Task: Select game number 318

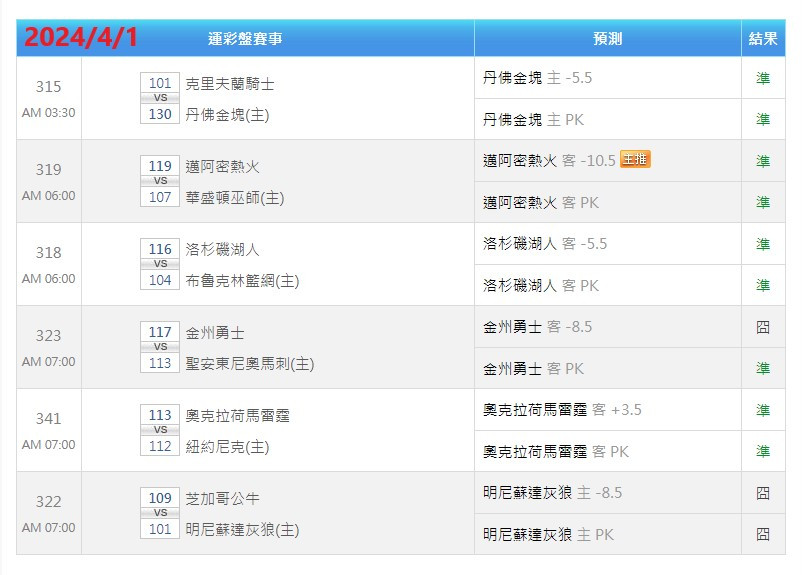Action: pyautogui.click(x=49, y=252)
